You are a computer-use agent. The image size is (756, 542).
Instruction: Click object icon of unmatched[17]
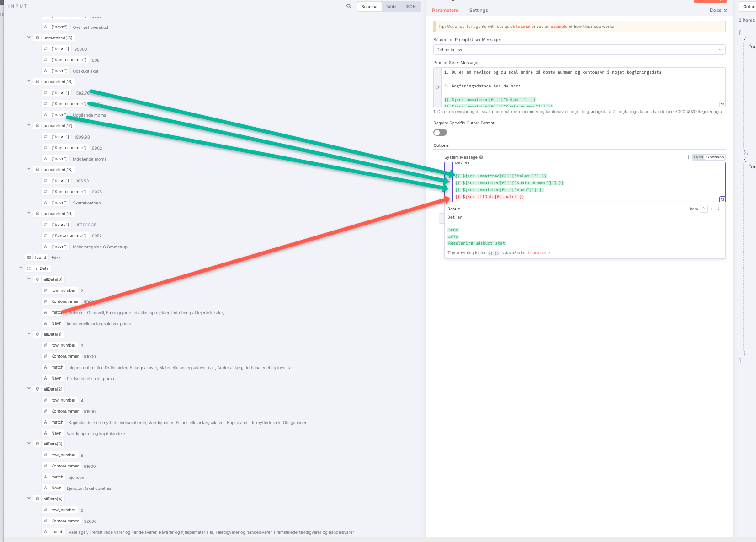[37, 126]
